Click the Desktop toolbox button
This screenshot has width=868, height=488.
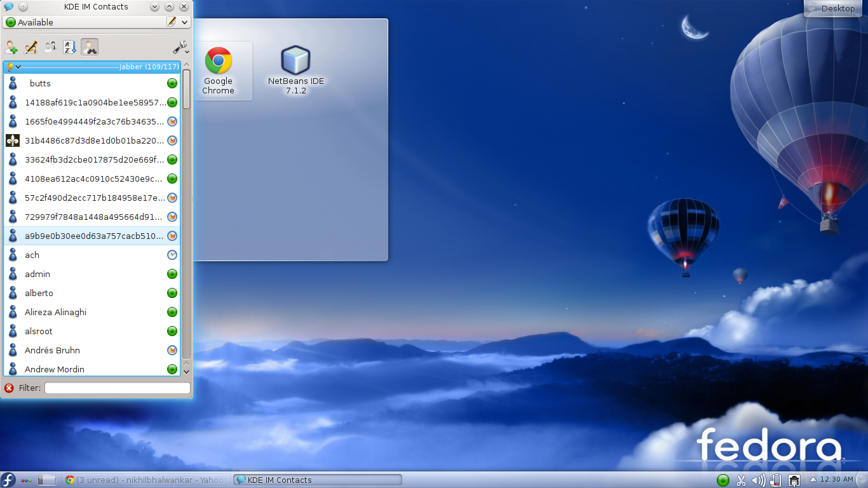tap(832, 8)
